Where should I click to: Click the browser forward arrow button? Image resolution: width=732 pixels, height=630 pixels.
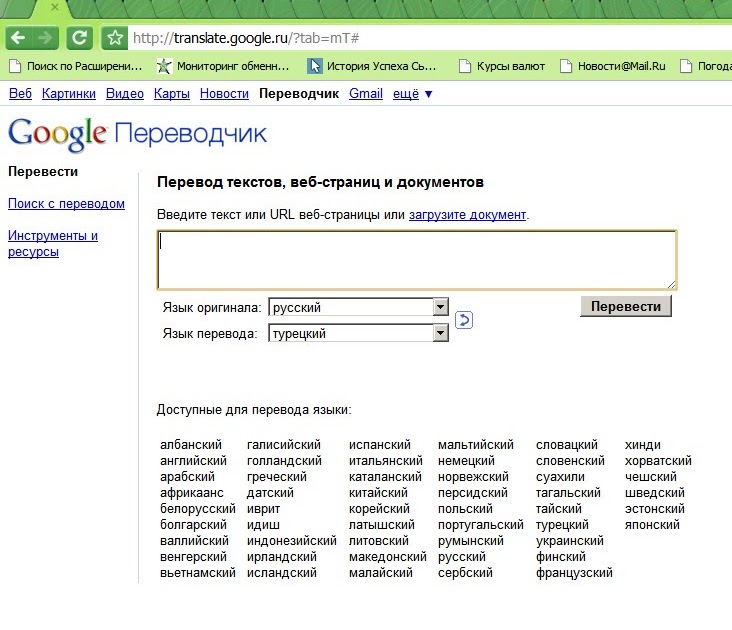coord(44,38)
